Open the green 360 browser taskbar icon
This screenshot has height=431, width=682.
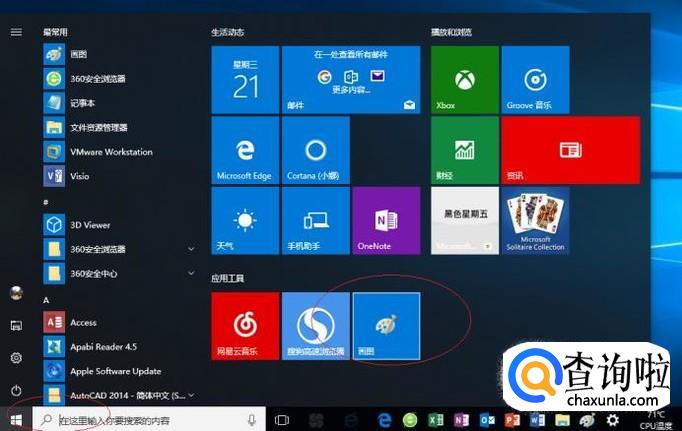410,420
